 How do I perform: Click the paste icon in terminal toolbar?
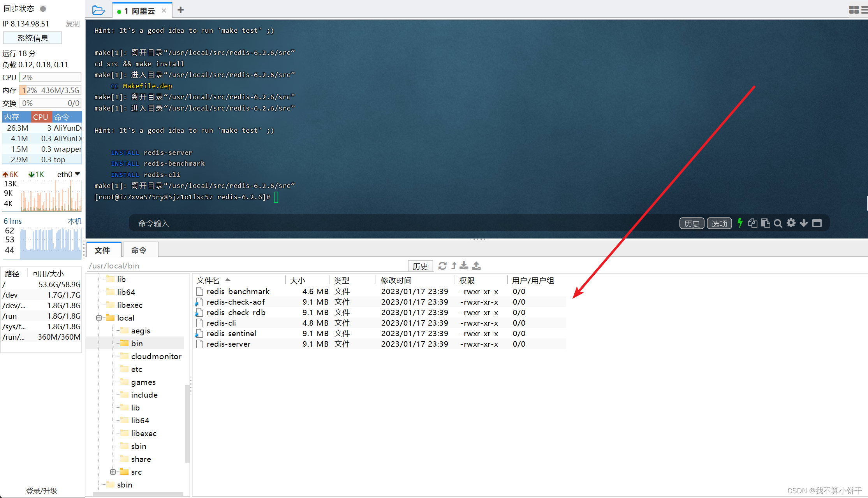pos(765,223)
